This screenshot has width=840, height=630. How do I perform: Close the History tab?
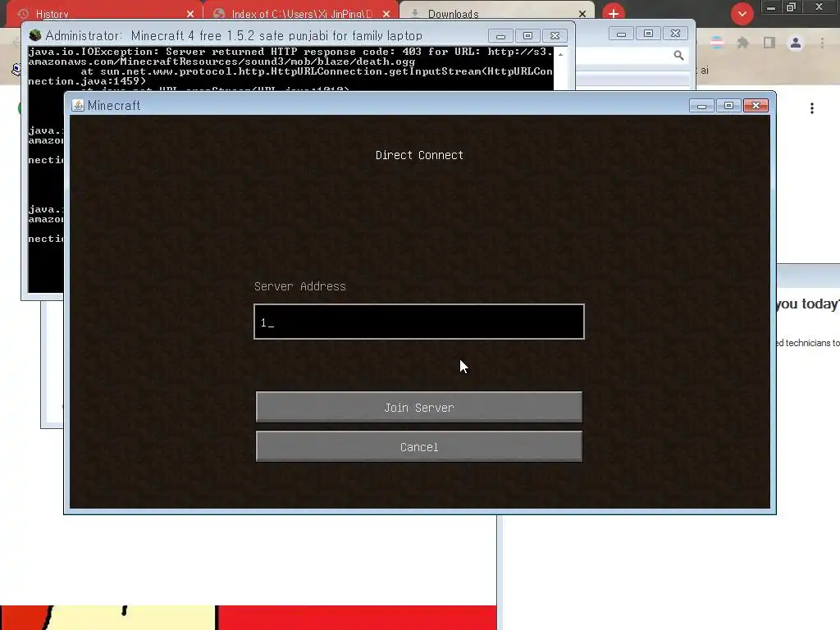pos(190,15)
